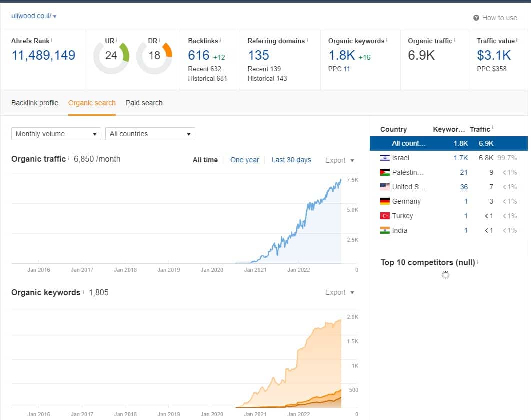This screenshot has width=531, height=420.
Task: Switch to Backlink profile tab
Action: point(35,103)
